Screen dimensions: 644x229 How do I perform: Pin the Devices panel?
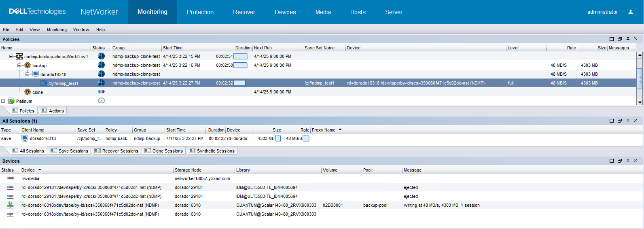[628, 161]
